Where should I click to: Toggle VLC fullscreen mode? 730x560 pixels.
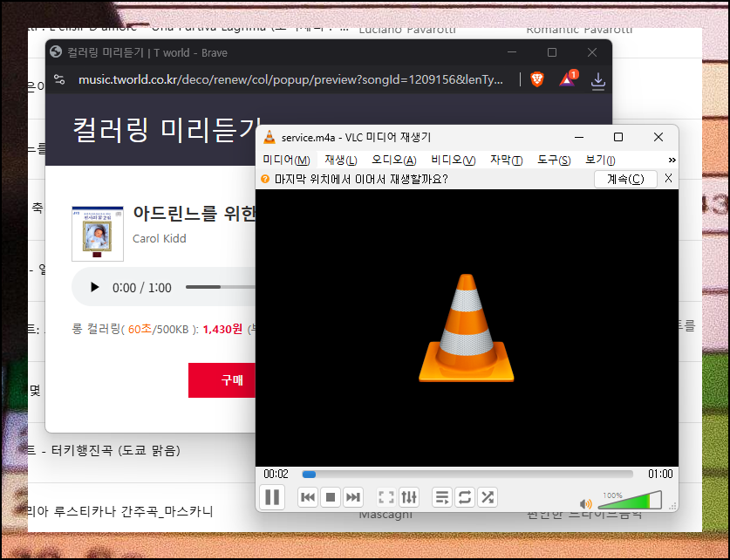point(386,497)
